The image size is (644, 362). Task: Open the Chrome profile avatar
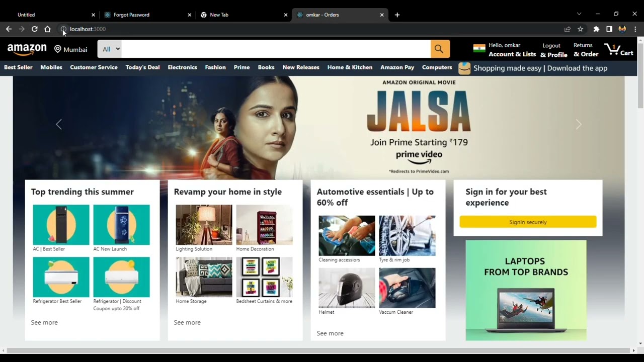(622, 29)
